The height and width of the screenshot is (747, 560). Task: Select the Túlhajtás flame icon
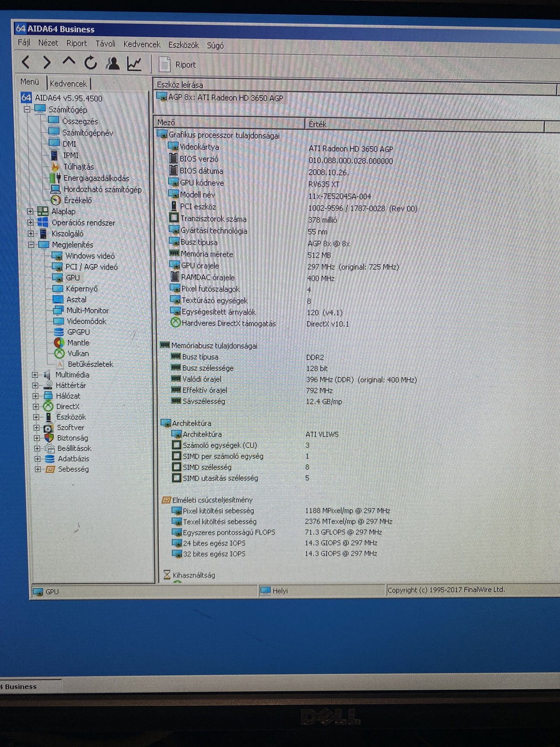55,166
